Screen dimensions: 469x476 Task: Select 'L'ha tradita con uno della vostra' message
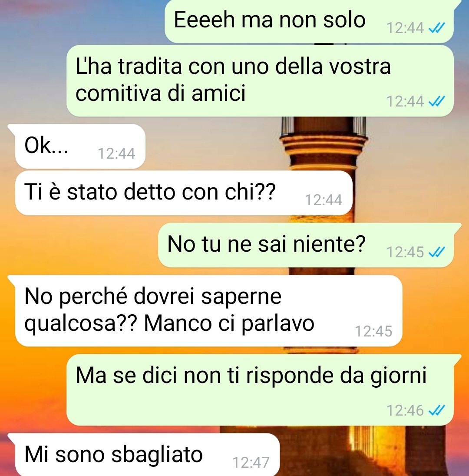pos(260,81)
